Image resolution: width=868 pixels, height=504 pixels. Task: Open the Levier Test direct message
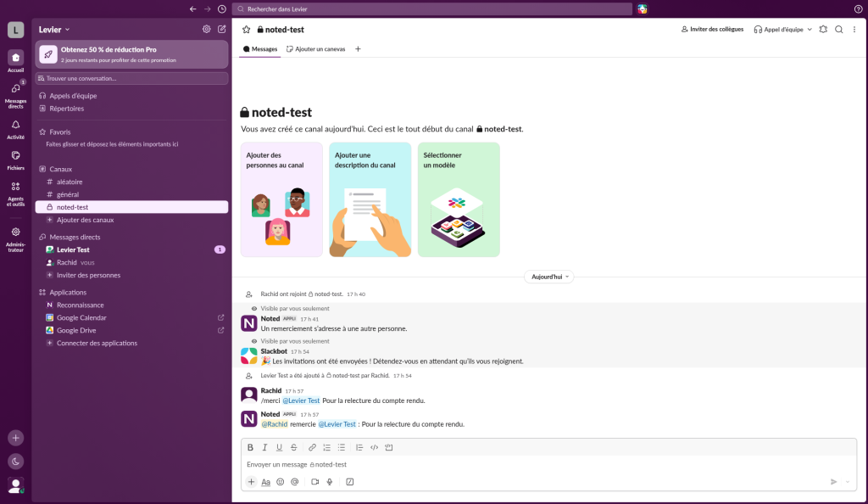point(131,249)
